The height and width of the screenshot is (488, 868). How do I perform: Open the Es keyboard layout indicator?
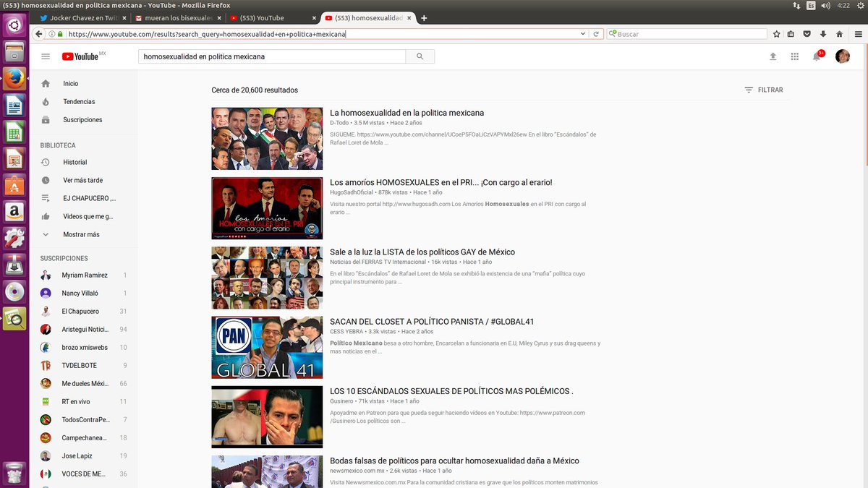[x=811, y=5]
